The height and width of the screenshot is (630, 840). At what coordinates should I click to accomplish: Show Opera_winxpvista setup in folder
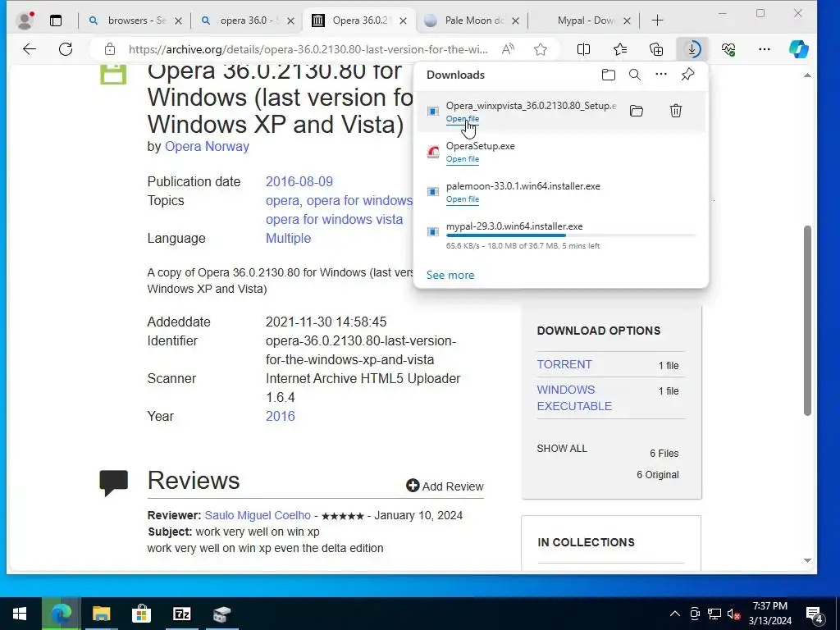tap(637, 111)
